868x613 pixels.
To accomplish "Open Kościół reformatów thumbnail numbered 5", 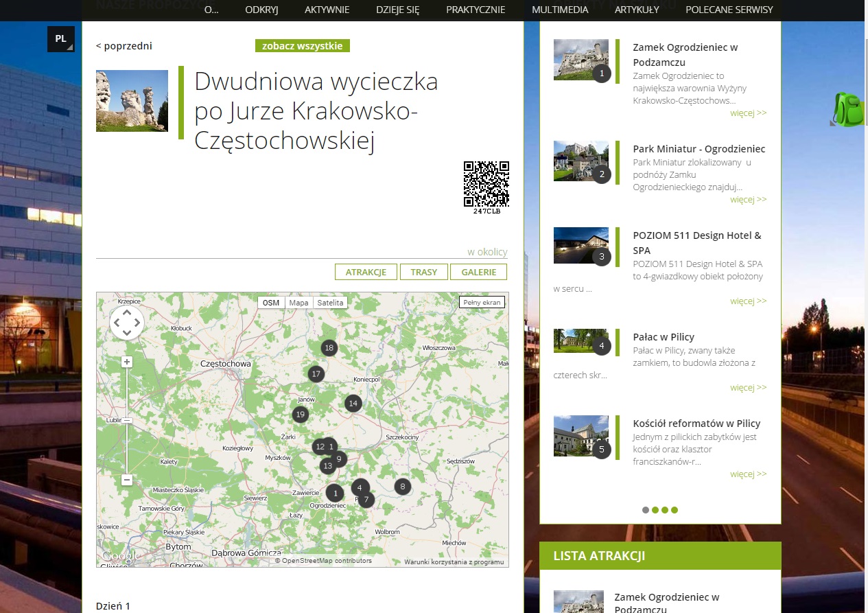I will tap(581, 436).
